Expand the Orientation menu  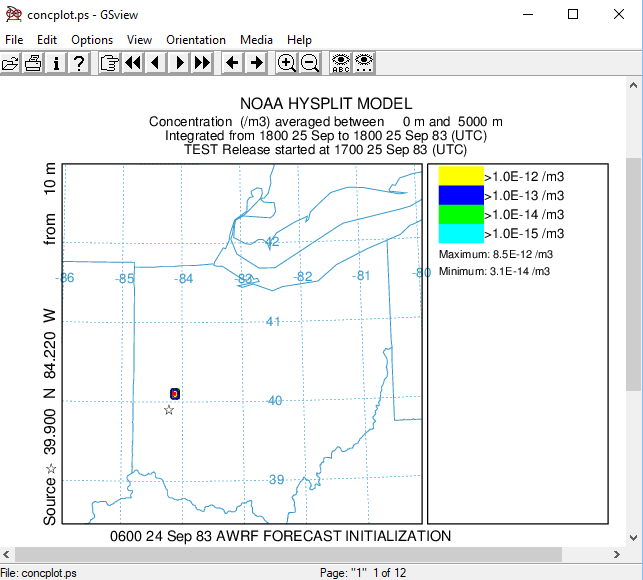(x=196, y=40)
